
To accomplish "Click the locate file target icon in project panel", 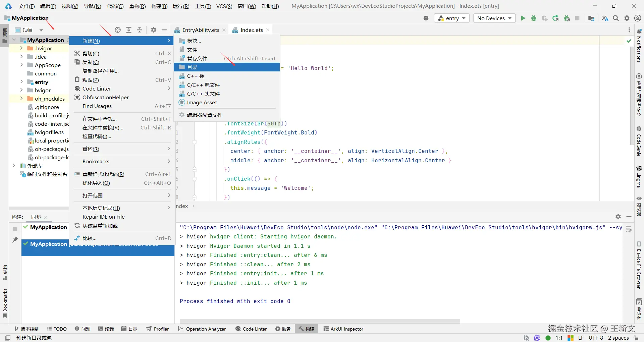I will point(117,30).
